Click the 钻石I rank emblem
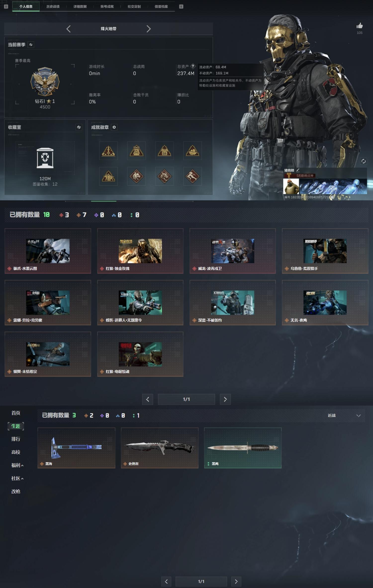The height and width of the screenshot is (588, 373). pos(45,81)
